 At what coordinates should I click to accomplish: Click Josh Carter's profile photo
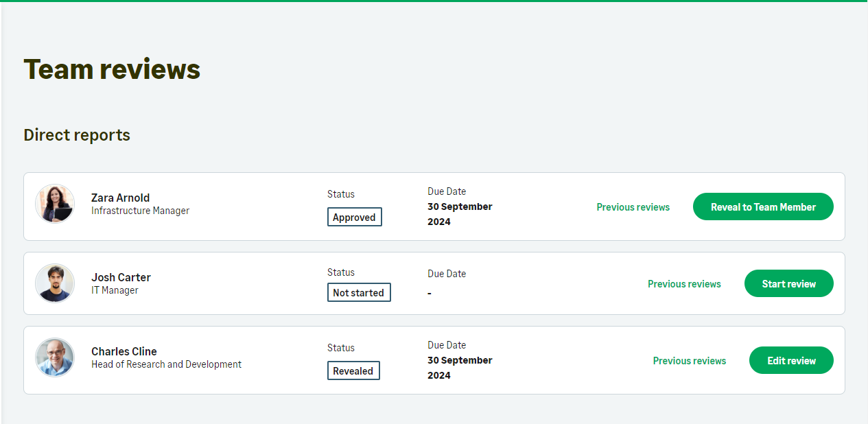[x=55, y=283]
